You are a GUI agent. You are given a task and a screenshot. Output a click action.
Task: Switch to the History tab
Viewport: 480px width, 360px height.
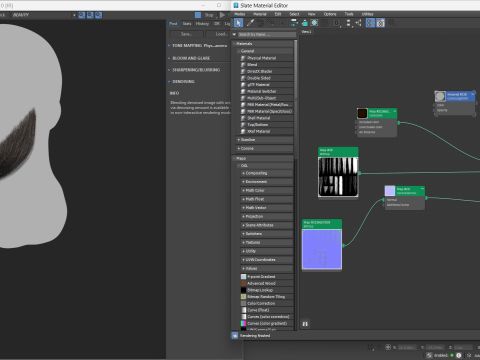tap(202, 24)
